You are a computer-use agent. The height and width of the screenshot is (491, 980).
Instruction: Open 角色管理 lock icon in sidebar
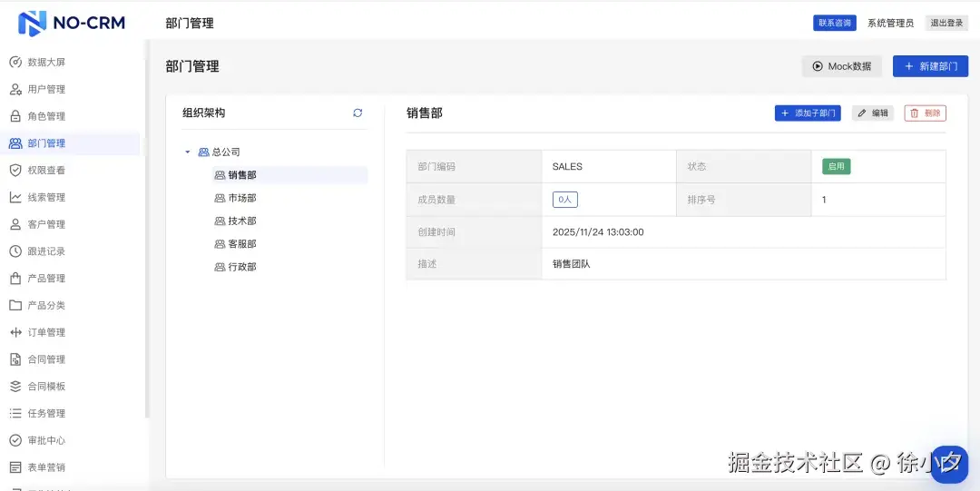15,116
